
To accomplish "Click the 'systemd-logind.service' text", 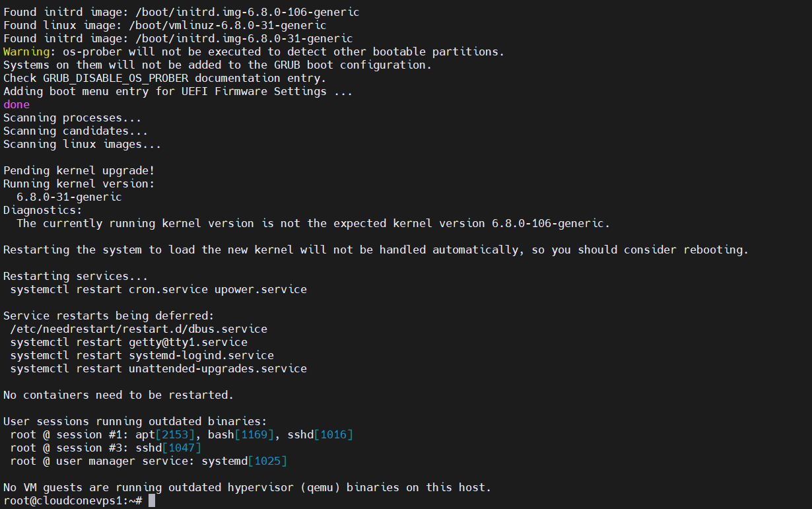I will 201,355.
